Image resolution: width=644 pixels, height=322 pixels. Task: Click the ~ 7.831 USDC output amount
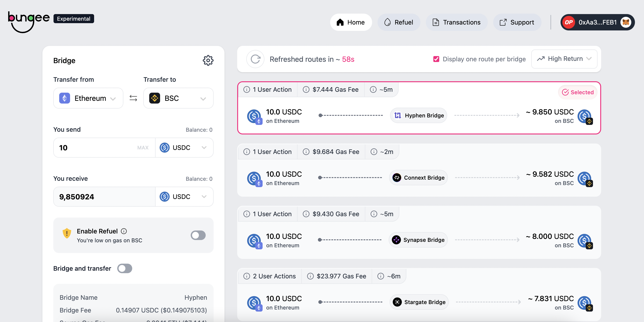click(551, 298)
